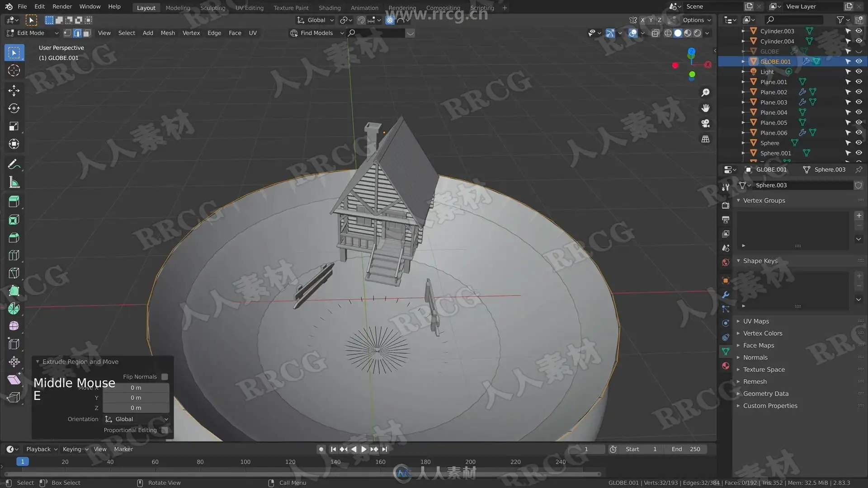Open the Mesh menu

click(168, 33)
